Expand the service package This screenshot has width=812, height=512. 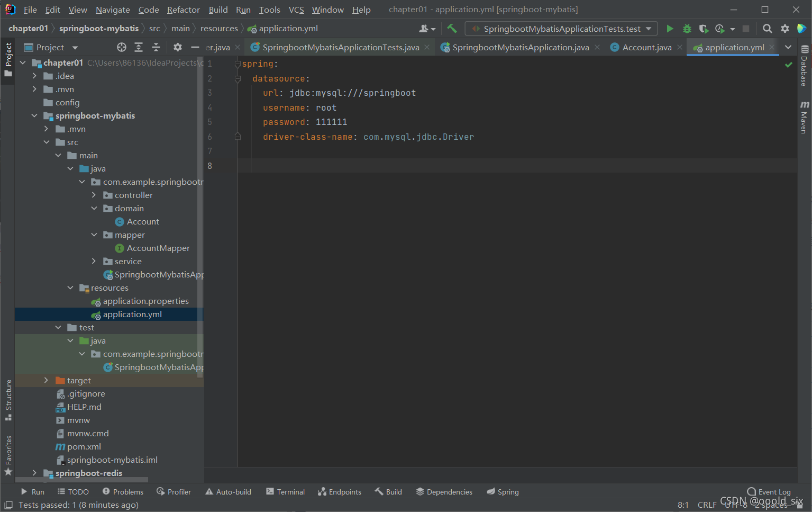coord(94,261)
